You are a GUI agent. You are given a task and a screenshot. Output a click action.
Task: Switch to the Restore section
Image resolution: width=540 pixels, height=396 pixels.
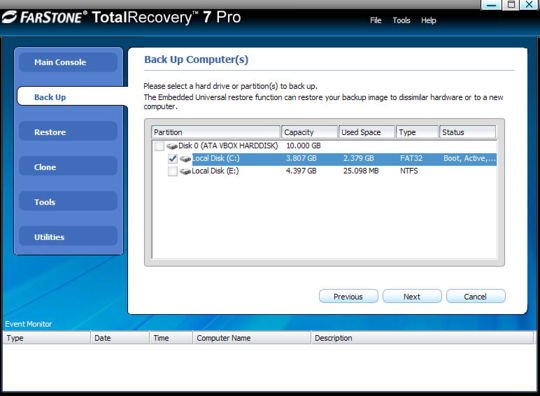pos(68,132)
